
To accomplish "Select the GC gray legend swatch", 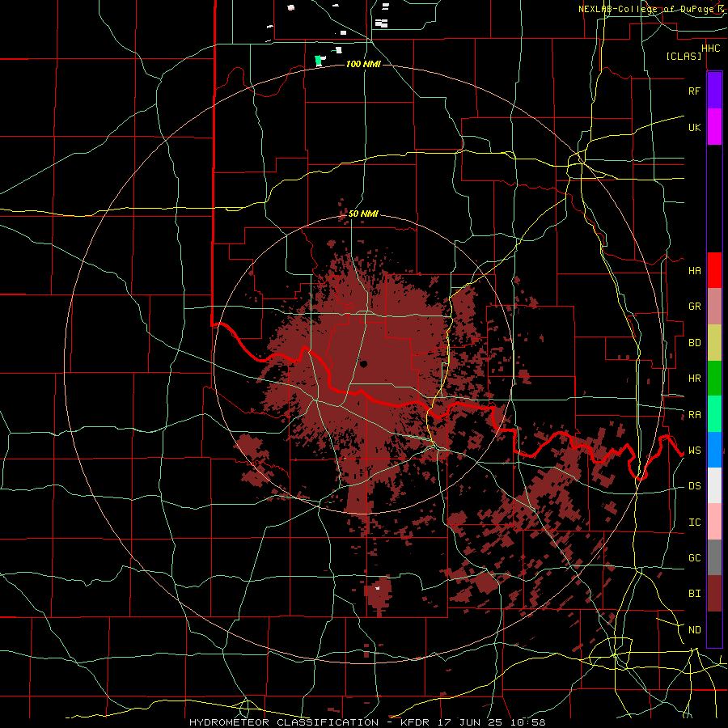I will [x=714, y=557].
